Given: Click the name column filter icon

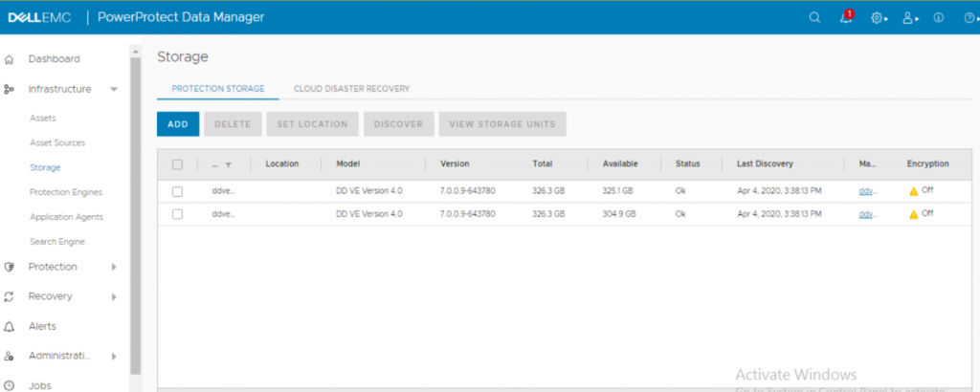Looking at the screenshot, I should (228, 164).
